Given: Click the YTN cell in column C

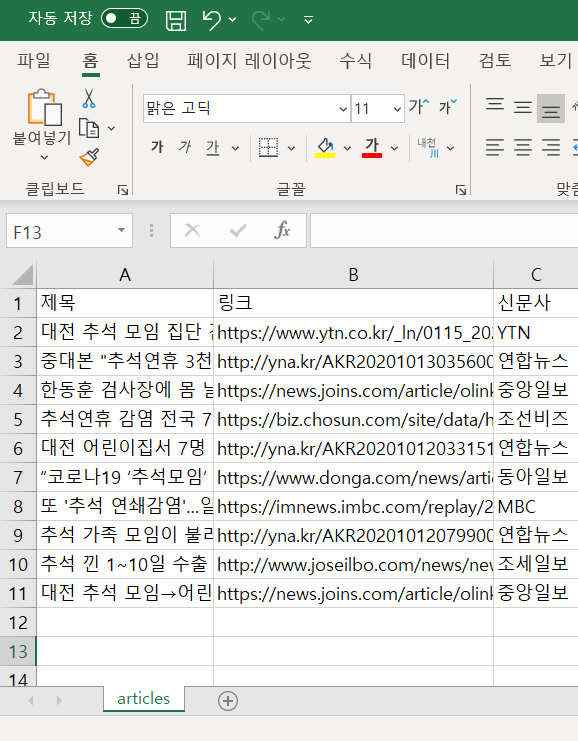Looking at the screenshot, I should (535, 333).
